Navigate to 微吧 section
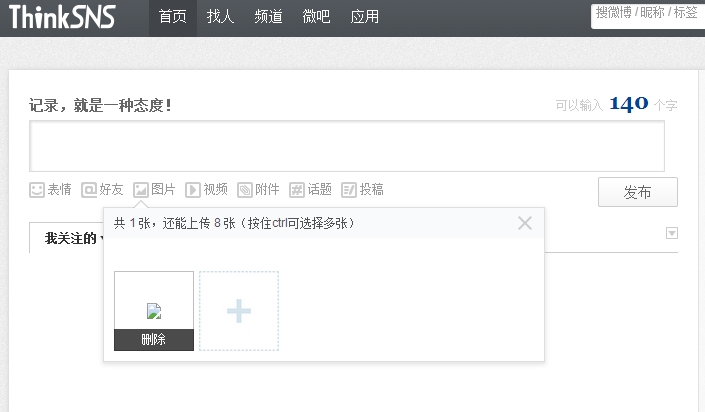 click(x=316, y=17)
